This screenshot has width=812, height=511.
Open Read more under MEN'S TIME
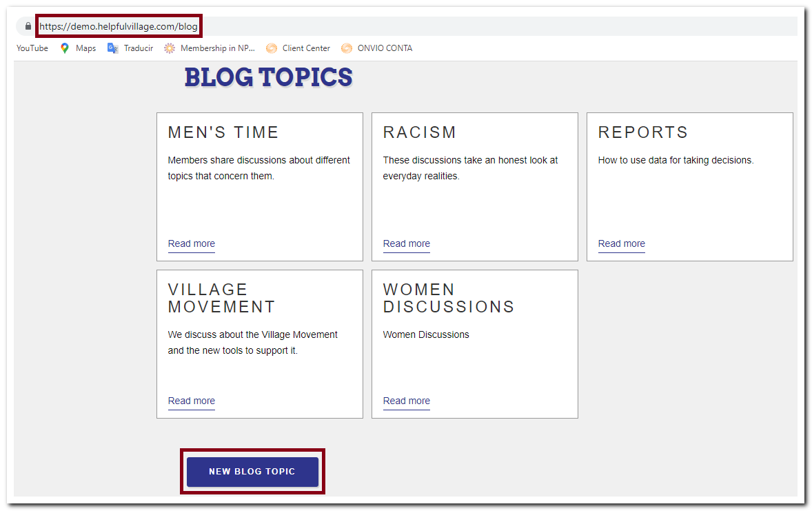click(x=191, y=243)
